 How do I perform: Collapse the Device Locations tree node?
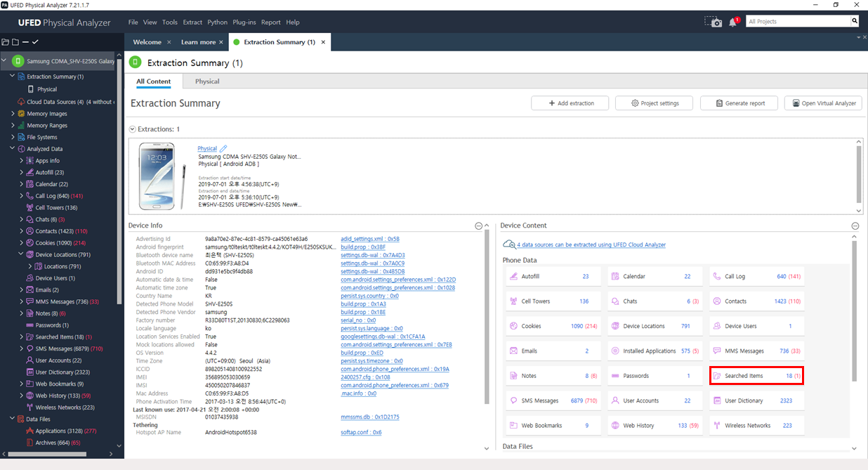[21, 254]
